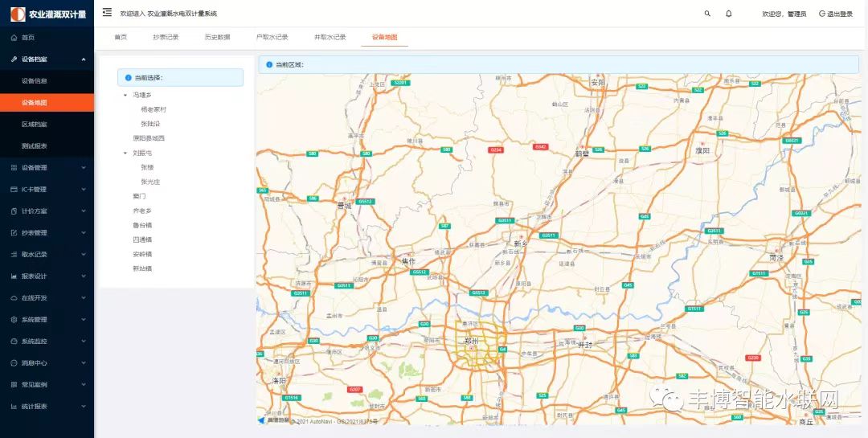Collapse the 设备档案 menu chevron
Viewport: 868px width, 438px height.
[x=84, y=59]
